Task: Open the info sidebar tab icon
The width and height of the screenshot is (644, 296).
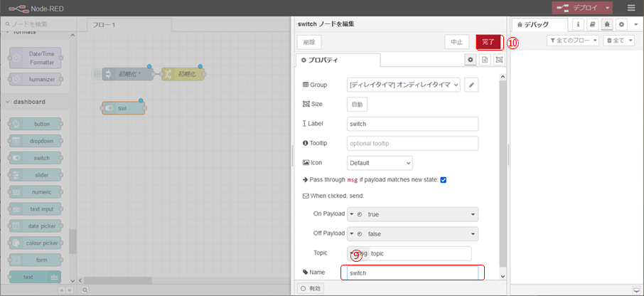Action: [x=578, y=24]
